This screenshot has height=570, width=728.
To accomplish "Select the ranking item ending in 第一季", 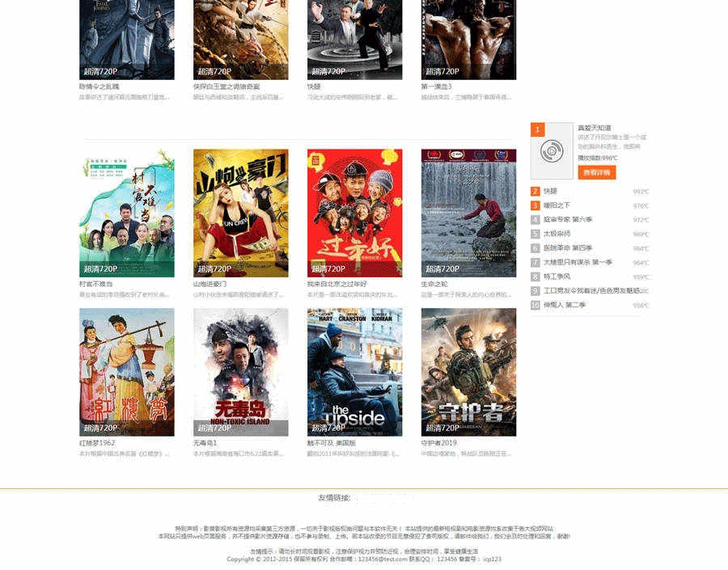I will click(578, 263).
